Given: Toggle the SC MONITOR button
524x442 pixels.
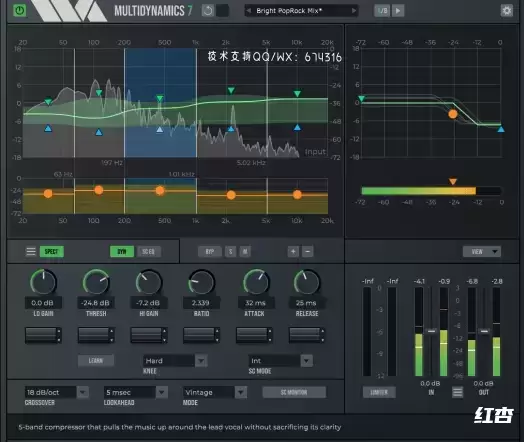Looking at the screenshot, I should click(294, 392).
